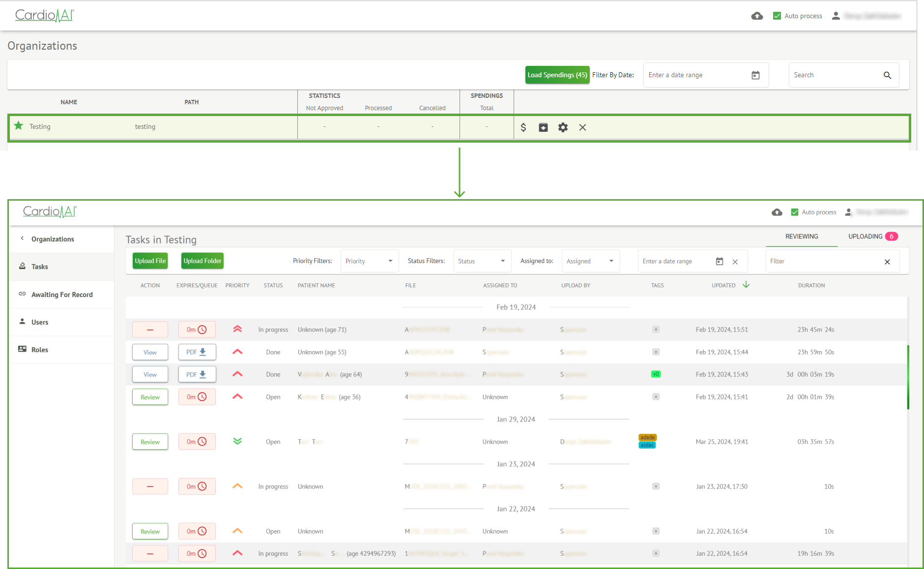This screenshot has height=569, width=924.
Task: Toggle Auto process checkbox in top header
Action: pos(777,16)
